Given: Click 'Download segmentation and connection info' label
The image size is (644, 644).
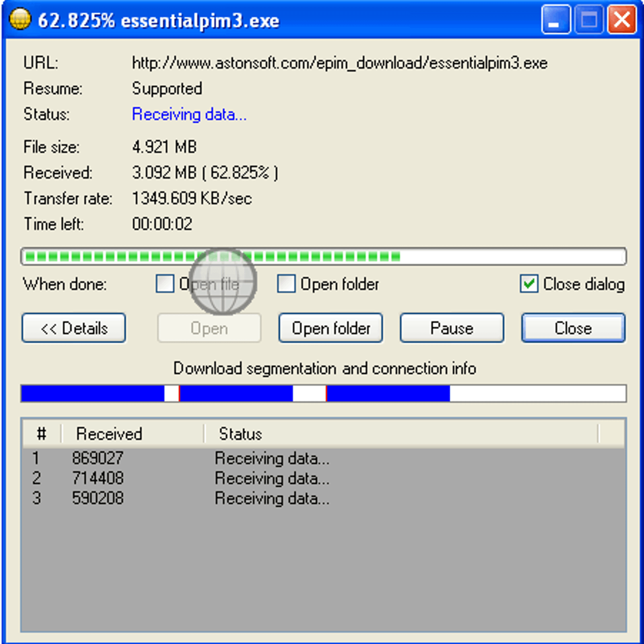Looking at the screenshot, I should [325, 369].
